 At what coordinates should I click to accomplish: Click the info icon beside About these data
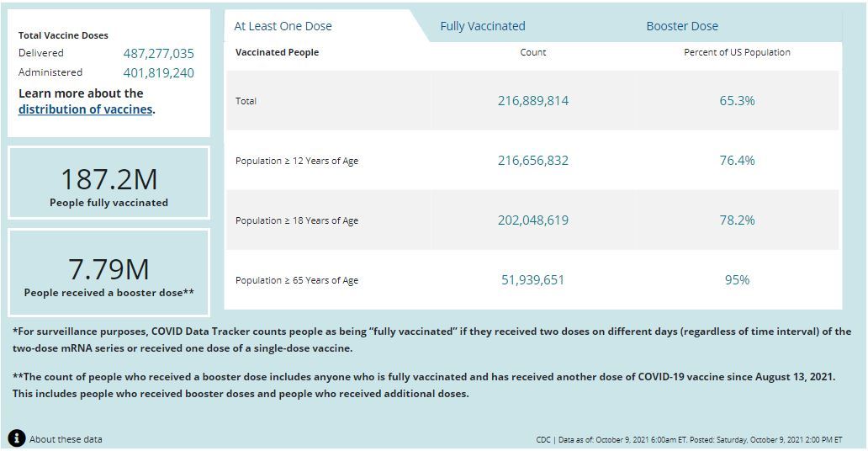pos(17,438)
